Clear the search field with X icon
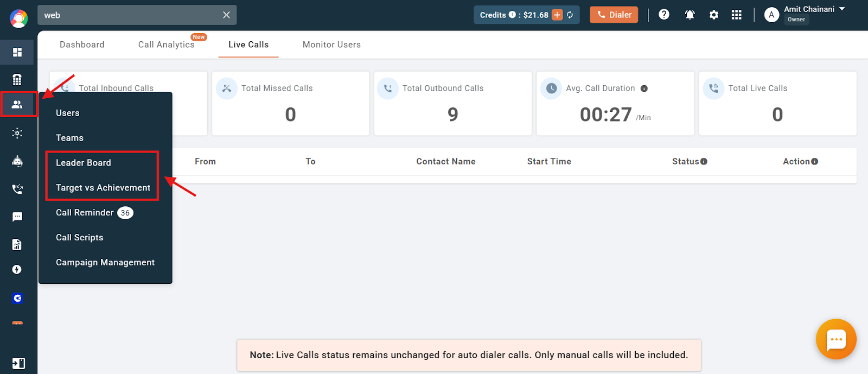Image resolution: width=868 pixels, height=374 pixels. pos(227,15)
